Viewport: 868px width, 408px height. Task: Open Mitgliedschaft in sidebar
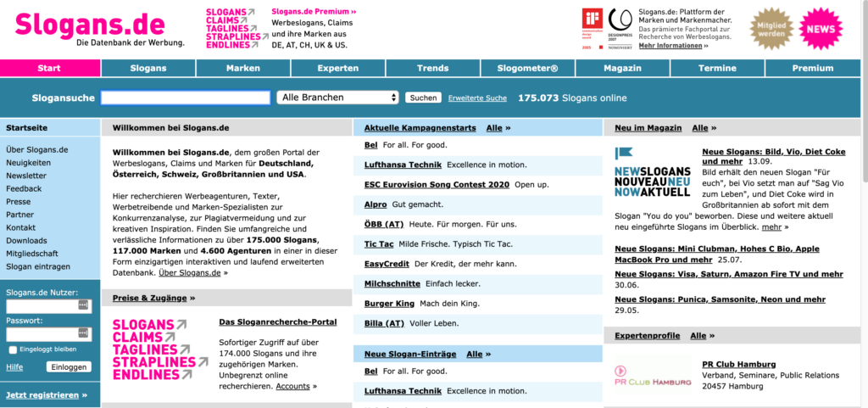(x=32, y=254)
